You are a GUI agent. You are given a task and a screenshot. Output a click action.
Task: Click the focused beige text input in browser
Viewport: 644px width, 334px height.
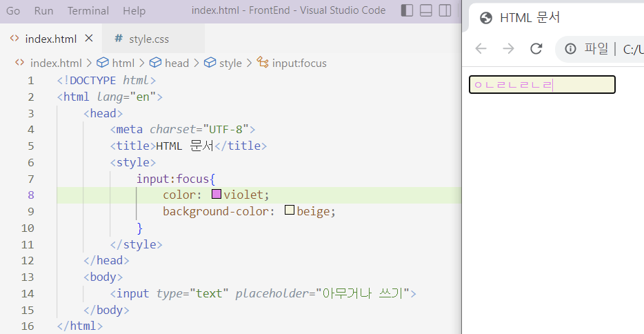pos(542,85)
